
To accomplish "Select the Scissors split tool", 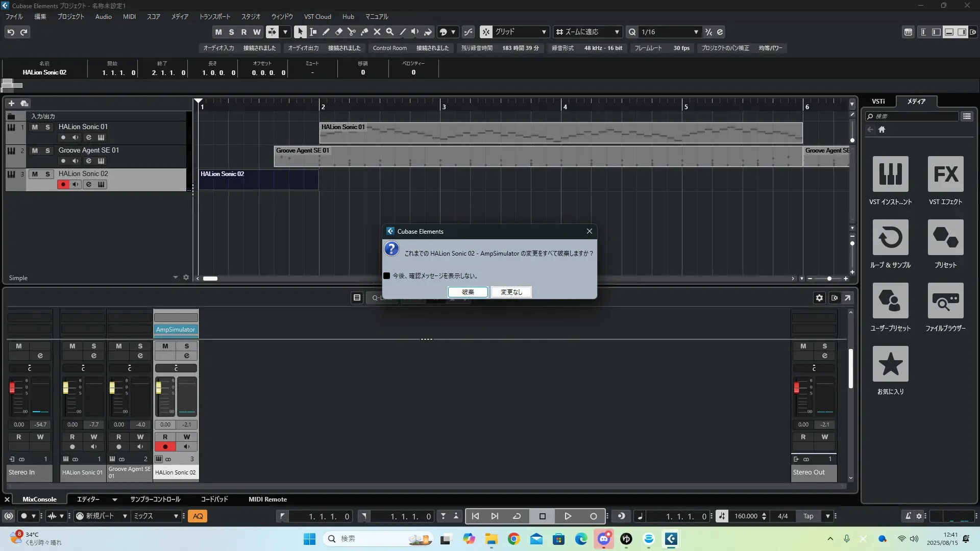I will 351,32.
